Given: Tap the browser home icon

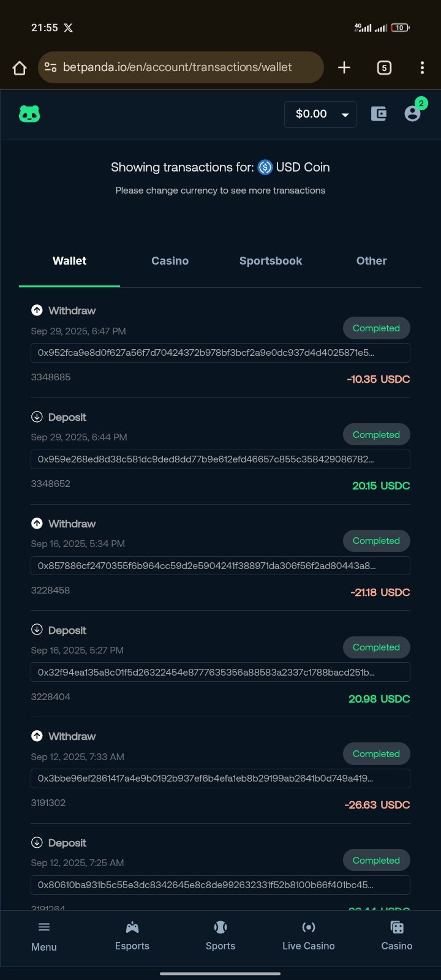Looking at the screenshot, I should click(20, 67).
